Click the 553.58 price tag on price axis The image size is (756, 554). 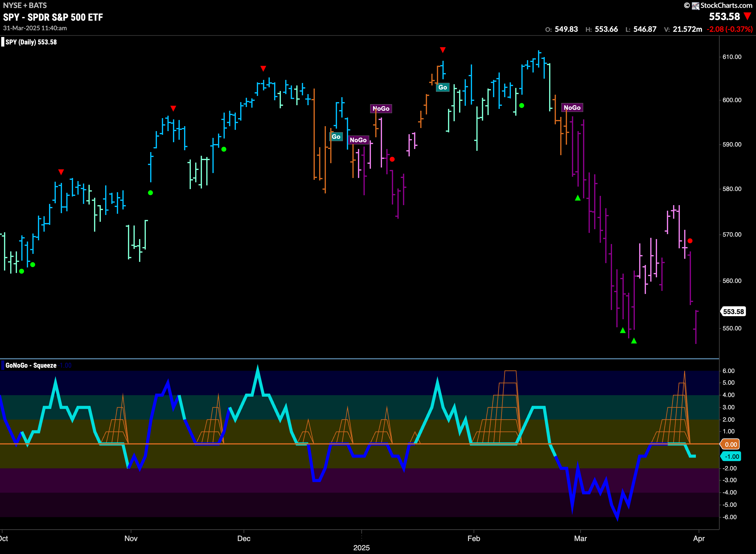click(x=733, y=312)
